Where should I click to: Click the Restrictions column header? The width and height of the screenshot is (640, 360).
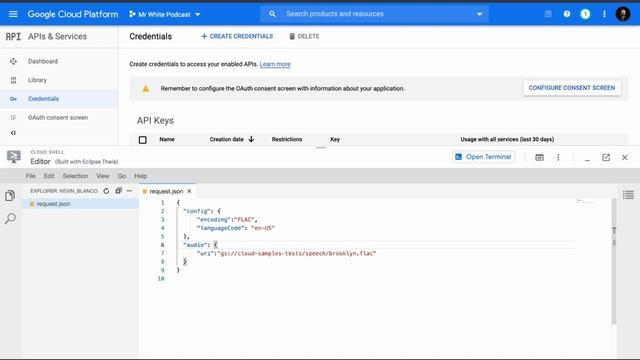pyautogui.click(x=287, y=139)
